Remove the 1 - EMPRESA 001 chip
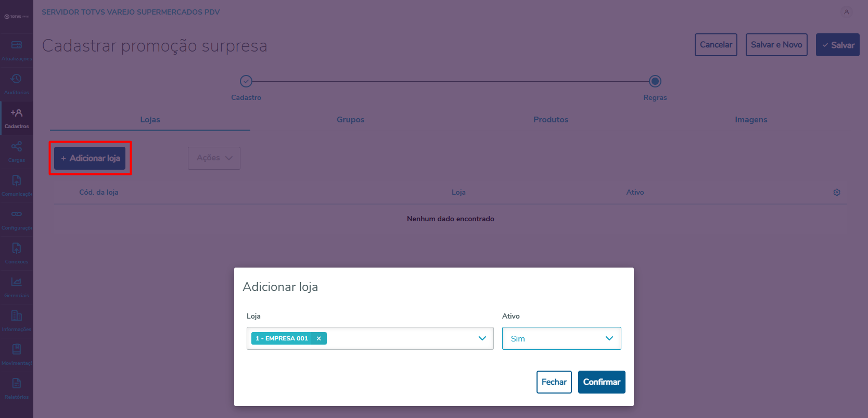The height and width of the screenshot is (418, 868). pyautogui.click(x=319, y=338)
